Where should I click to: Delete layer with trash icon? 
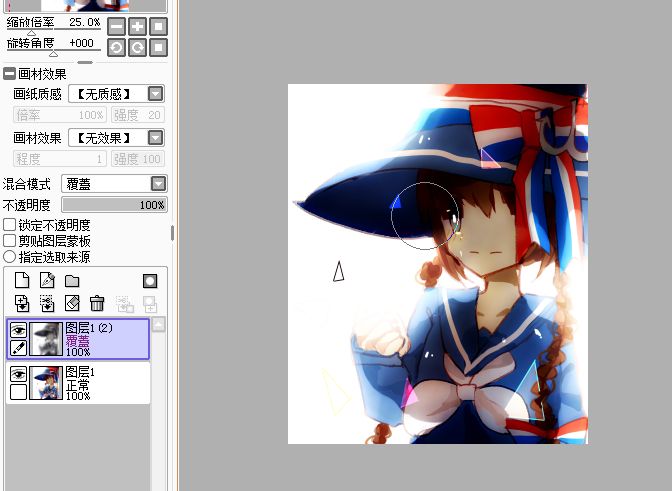click(97, 303)
